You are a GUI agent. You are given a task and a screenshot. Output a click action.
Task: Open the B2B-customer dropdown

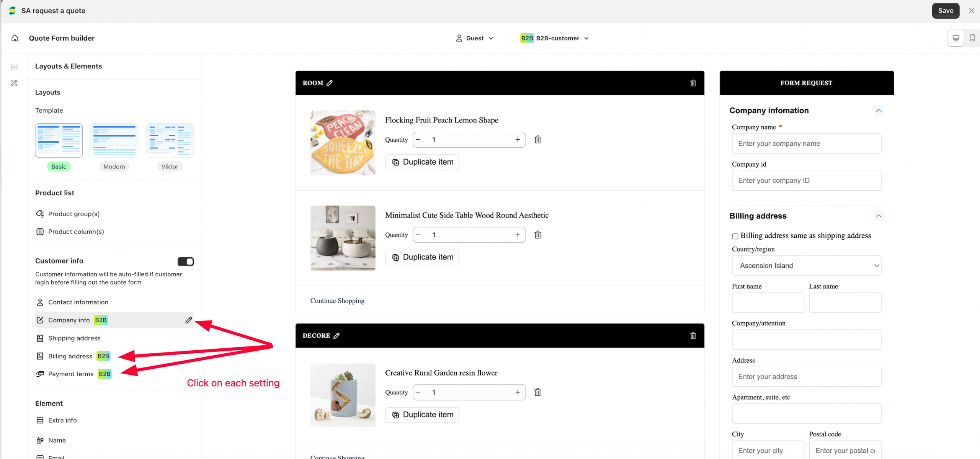pos(555,38)
